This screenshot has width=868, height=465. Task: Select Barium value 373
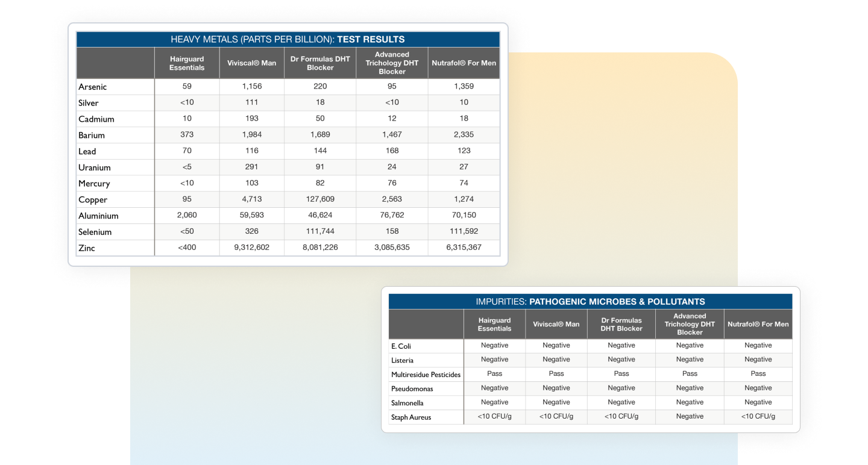[187, 134]
